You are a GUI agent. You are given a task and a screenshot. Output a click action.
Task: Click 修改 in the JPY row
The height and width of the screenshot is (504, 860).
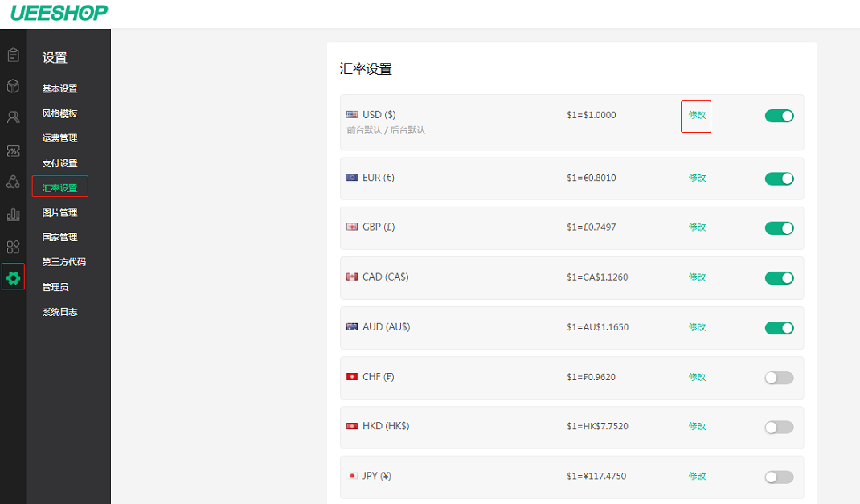697,477
